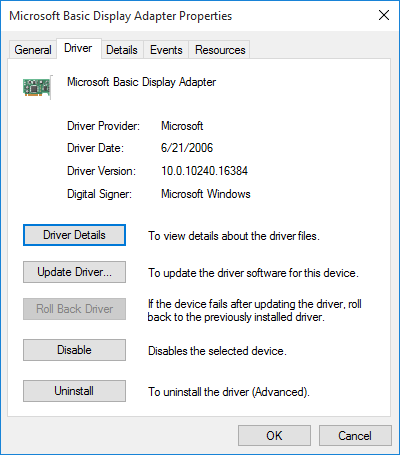Click the driver provider value Microsoft

[182, 126]
